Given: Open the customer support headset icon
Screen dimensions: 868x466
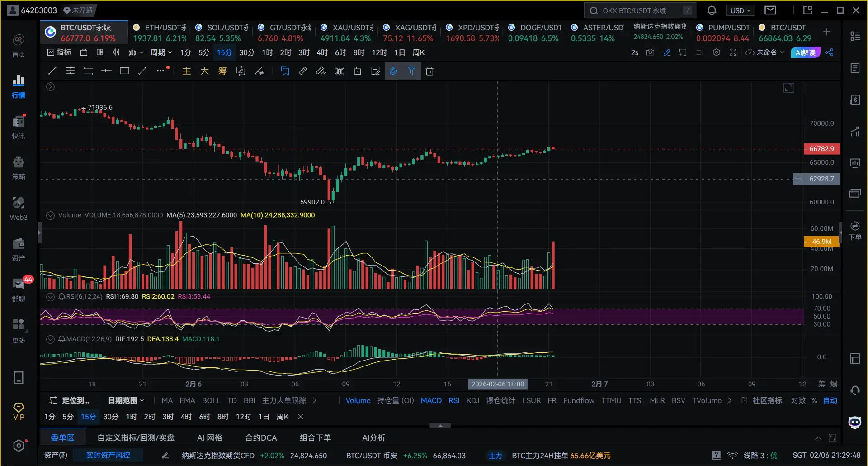Looking at the screenshot, I should pyautogui.click(x=855, y=390).
